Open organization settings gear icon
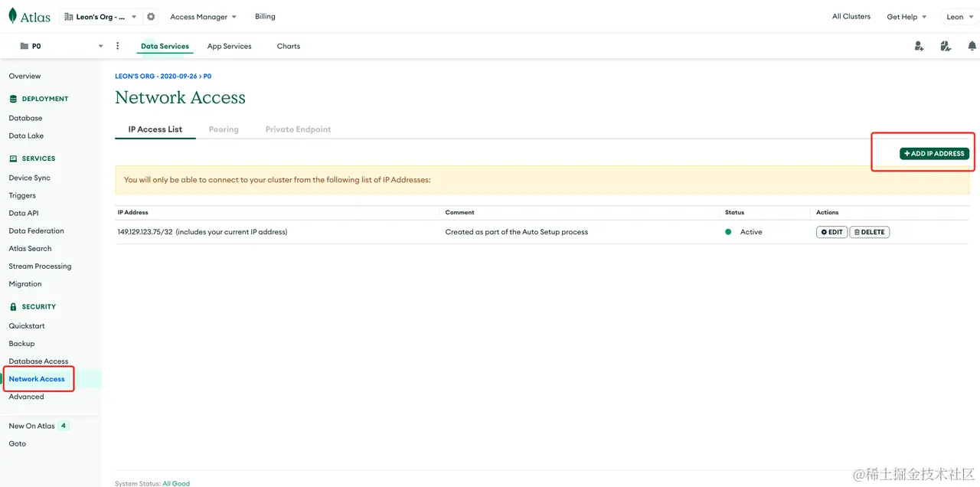 click(x=151, y=17)
